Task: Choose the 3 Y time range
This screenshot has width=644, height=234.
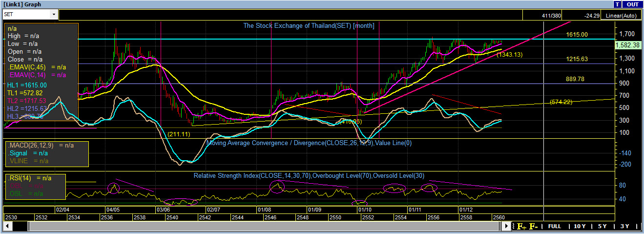Action: coord(624,227)
